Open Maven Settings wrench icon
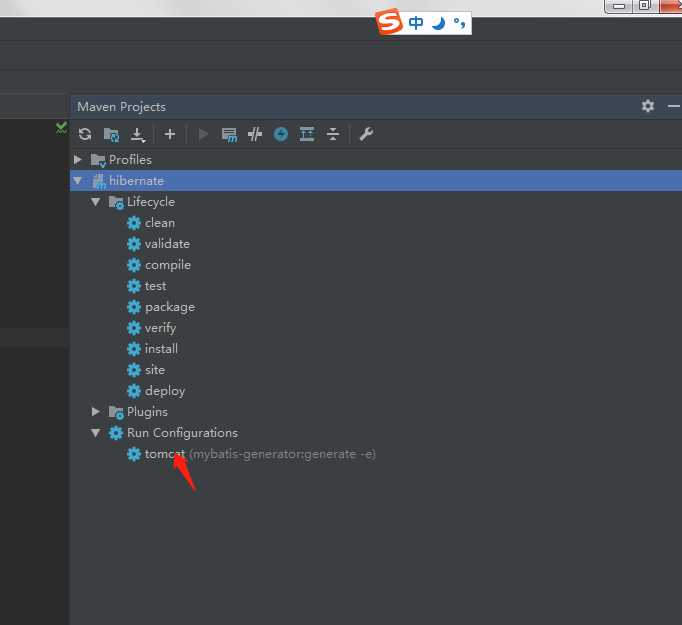The height and width of the screenshot is (625, 682). [x=366, y=134]
